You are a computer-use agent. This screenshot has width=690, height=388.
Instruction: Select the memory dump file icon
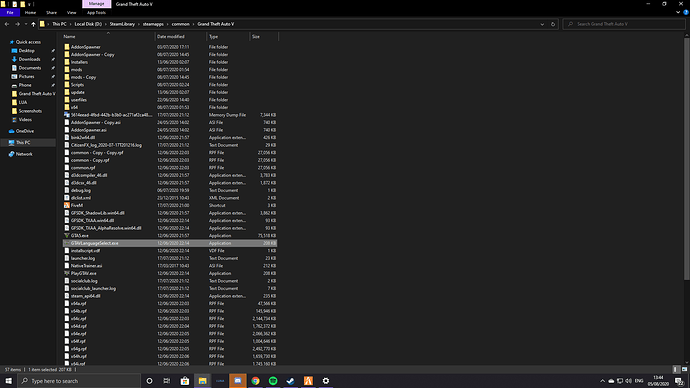tap(67, 115)
